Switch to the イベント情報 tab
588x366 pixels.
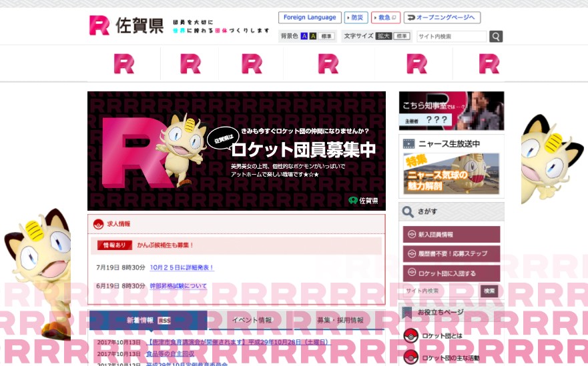252,320
